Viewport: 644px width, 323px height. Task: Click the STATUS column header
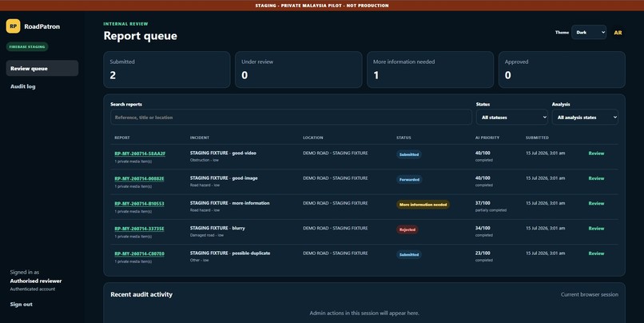coord(403,138)
